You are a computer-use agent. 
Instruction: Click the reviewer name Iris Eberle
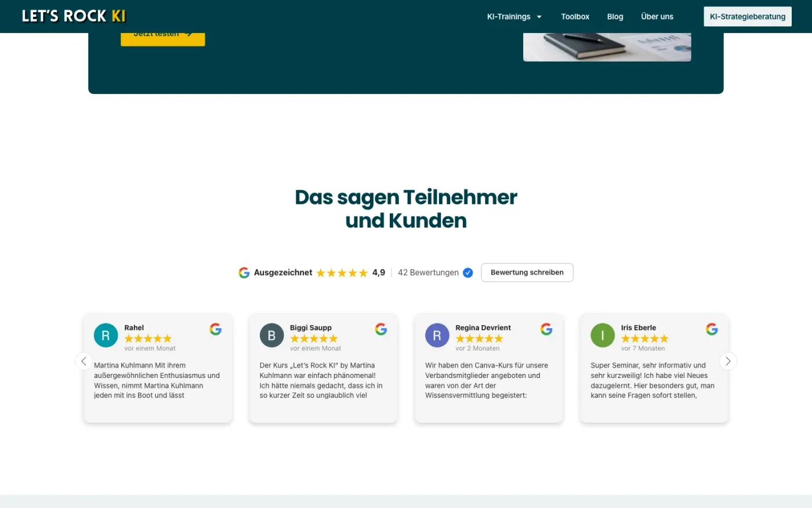click(x=639, y=328)
